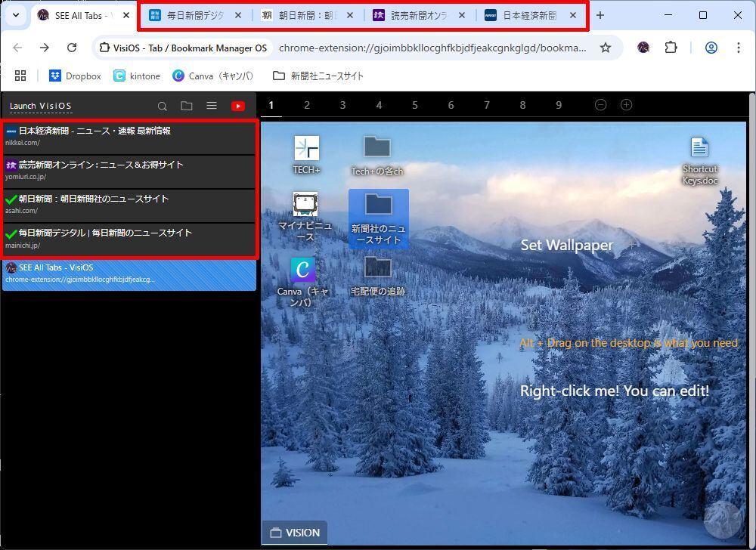Open the マイナビニュース desktop shortcut
Viewport: 756px width, 550px height.
[x=305, y=217]
